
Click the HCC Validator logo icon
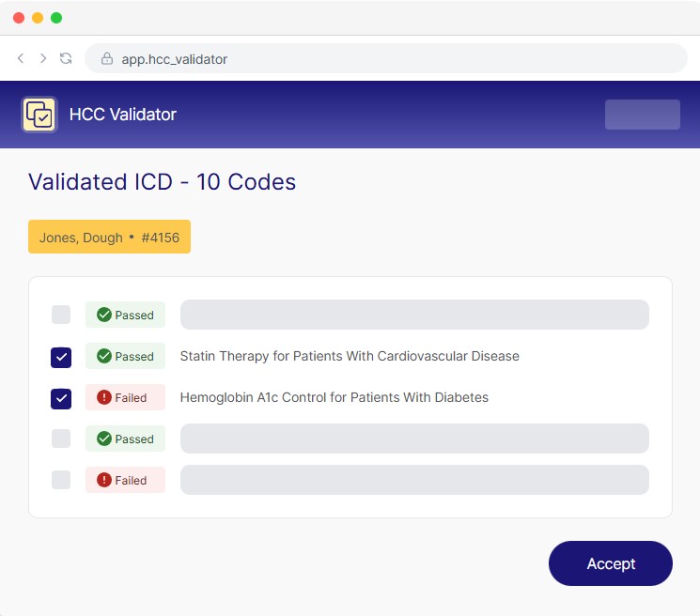(39, 115)
